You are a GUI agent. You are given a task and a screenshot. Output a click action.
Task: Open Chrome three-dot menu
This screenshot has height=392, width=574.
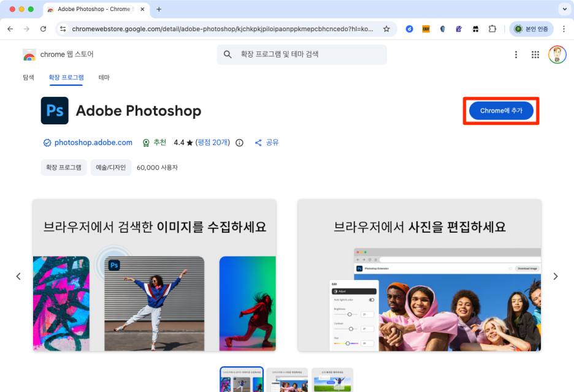564,29
